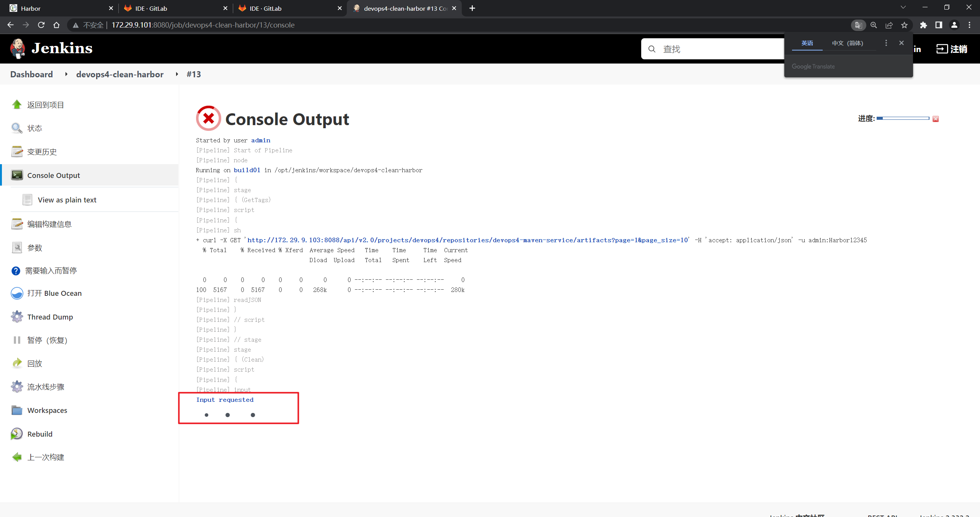Switch to the Harbor browser tab
This screenshot has height=517, width=980.
31,8
